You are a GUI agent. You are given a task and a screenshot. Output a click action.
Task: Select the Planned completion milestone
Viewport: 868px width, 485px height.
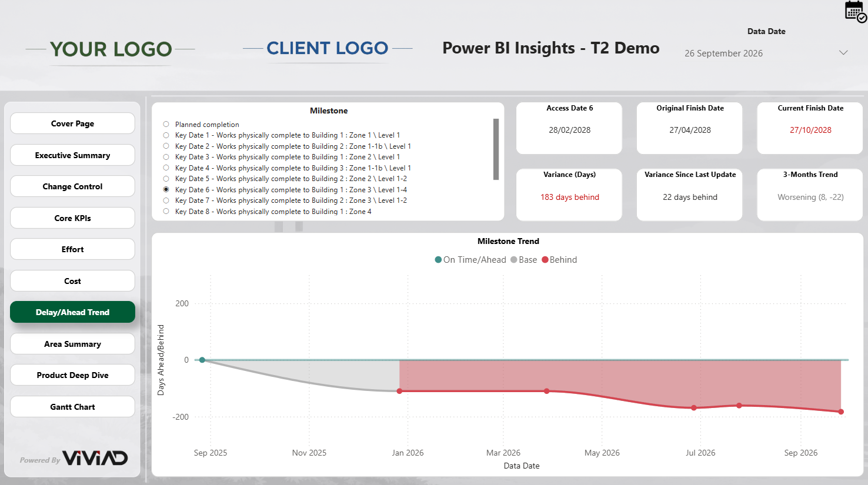point(166,125)
